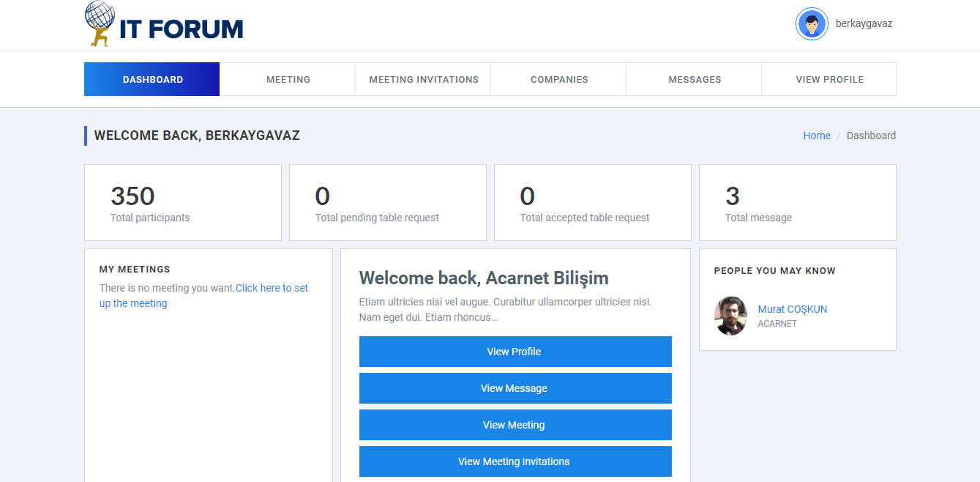Click the View Meeting button
This screenshot has width=980, height=482.
click(515, 425)
